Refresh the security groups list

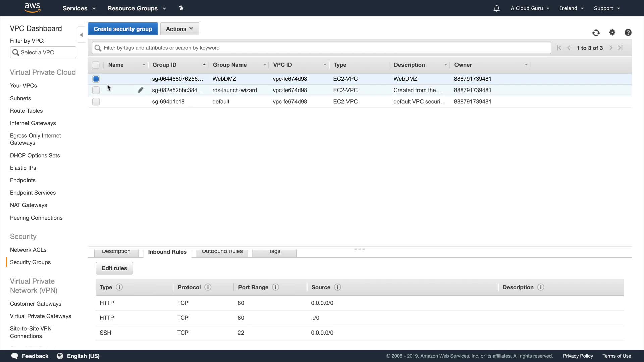(596, 33)
